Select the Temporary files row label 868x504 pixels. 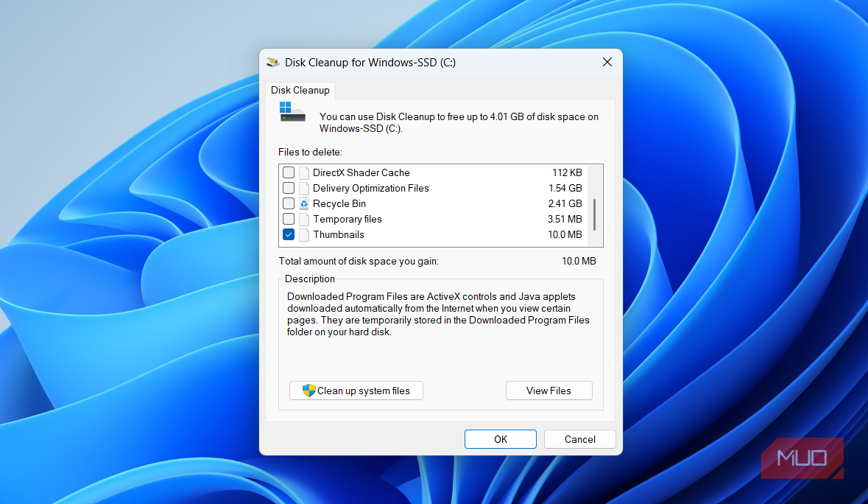tap(347, 220)
